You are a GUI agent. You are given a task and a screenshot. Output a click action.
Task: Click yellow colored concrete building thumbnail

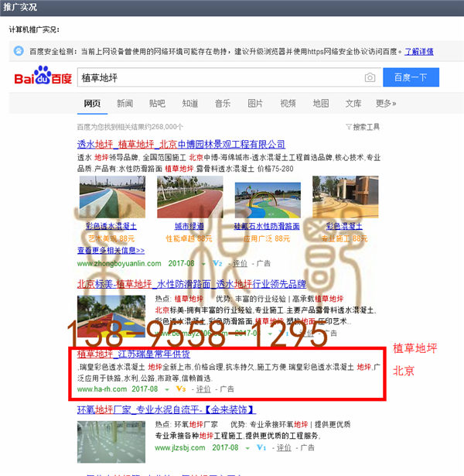point(346,197)
